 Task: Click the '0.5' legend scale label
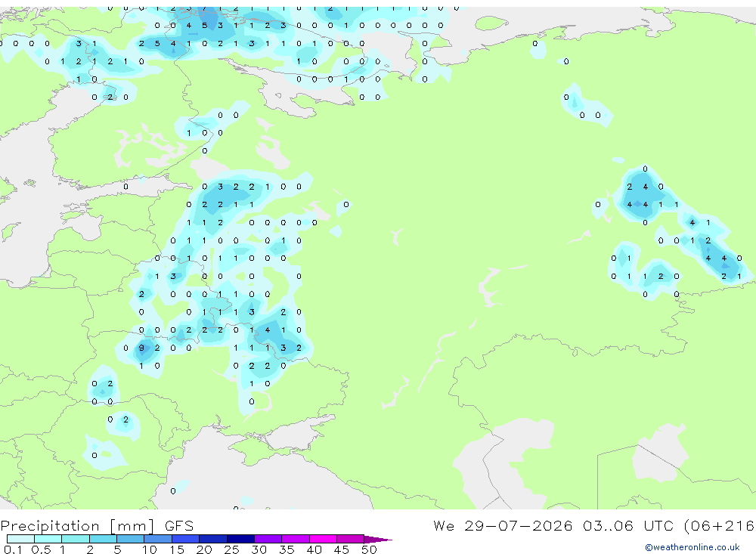(x=41, y=549)
